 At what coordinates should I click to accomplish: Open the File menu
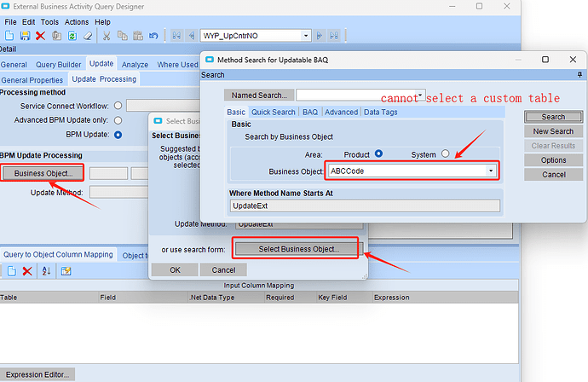(10, 22)
